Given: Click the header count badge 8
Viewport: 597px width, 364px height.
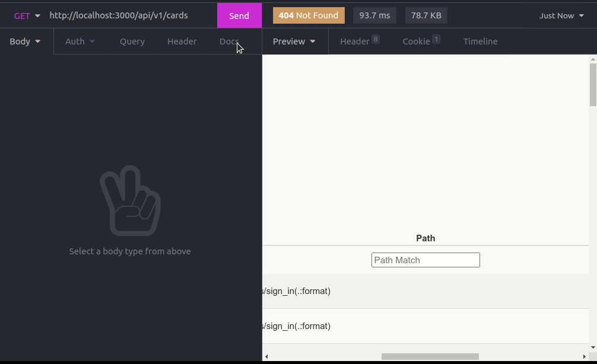Looking at the screenshot, I should (376, 39).
